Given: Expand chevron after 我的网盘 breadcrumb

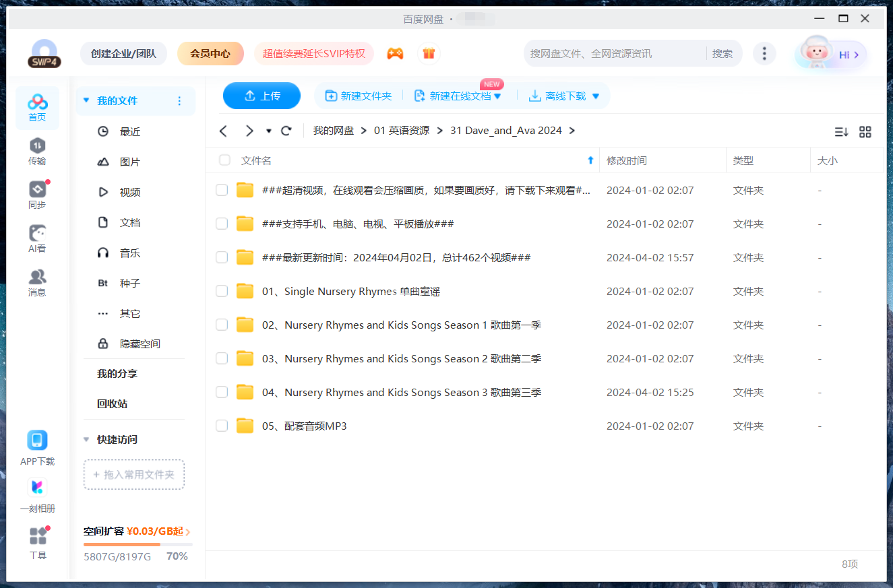Looking at the screenshot, I should [363, 131].
